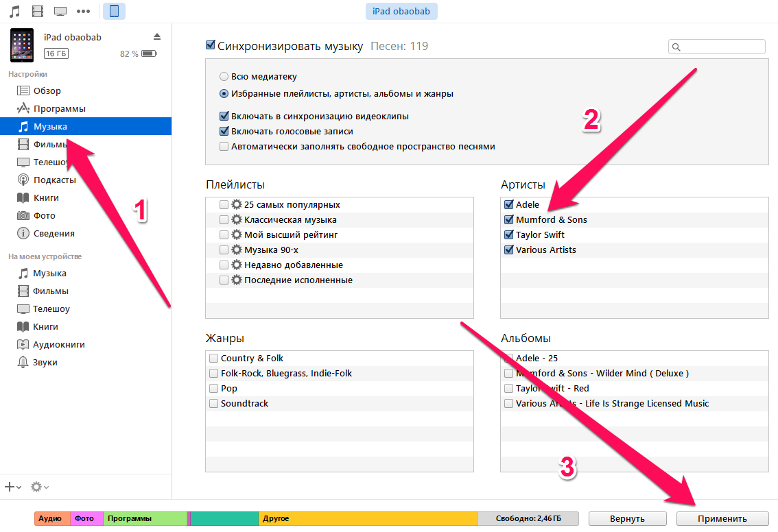Image resolution: width=778 pixels, height=532 pixels.
Task: Open Звуки with the bell icon
Action: [x=45, y=362]
